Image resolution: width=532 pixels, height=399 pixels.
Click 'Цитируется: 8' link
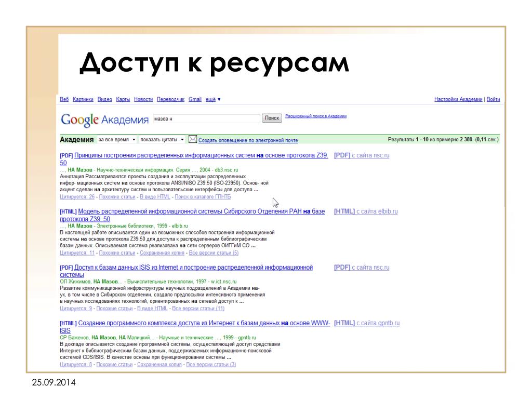point(76,364)
